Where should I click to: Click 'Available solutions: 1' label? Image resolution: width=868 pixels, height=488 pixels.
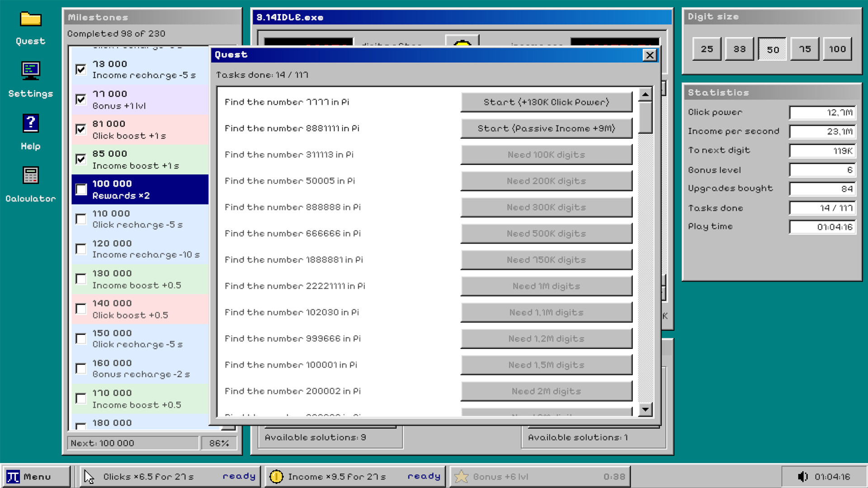click(578, 437)
